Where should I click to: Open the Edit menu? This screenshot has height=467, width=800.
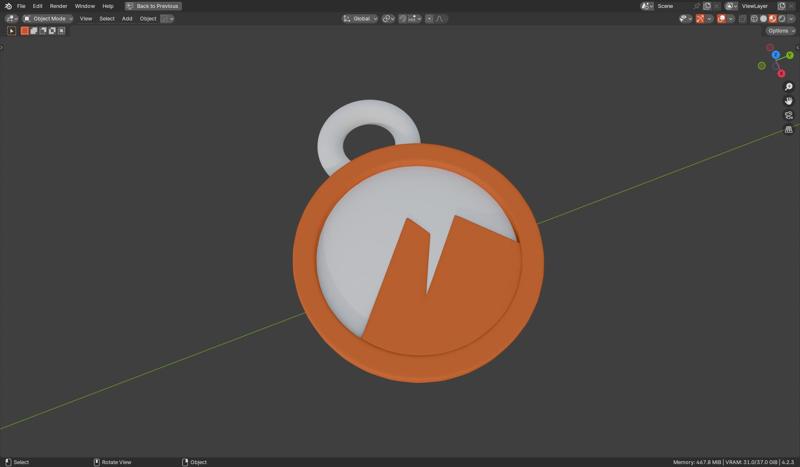coord(37,6)
